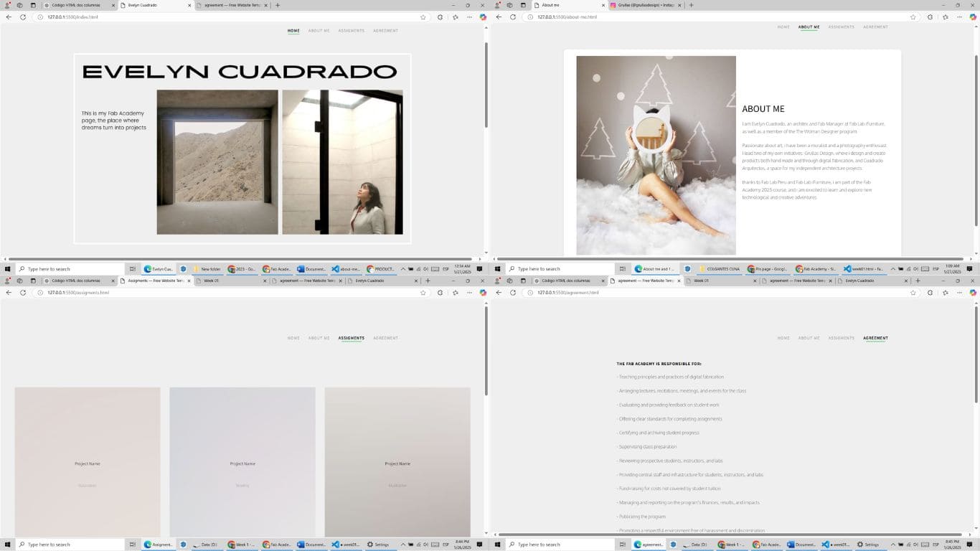Reload the index.html browser window
This screenshot has width=980, height=551.
(x=22, y=17)
